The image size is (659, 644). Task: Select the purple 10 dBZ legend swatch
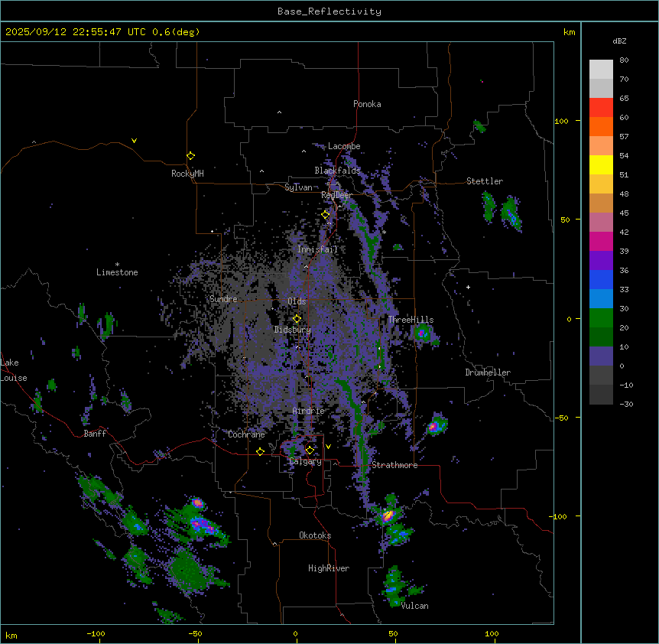(x=601, y=356)
